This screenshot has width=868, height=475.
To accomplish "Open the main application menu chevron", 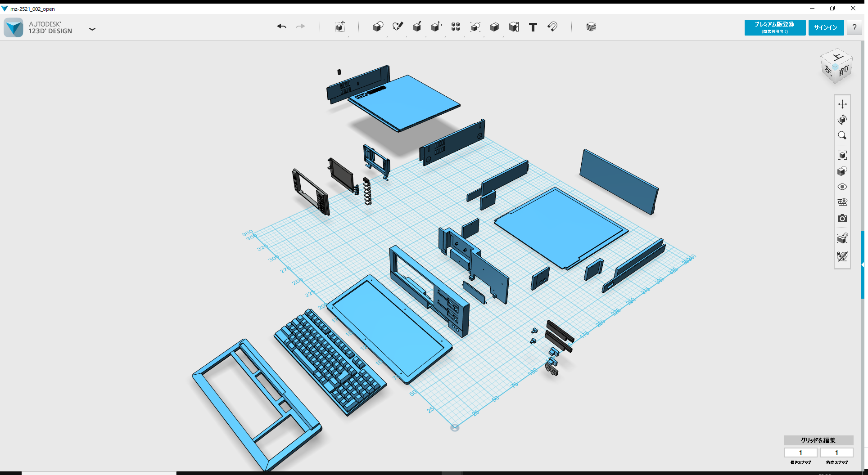I will coord(92,29).
